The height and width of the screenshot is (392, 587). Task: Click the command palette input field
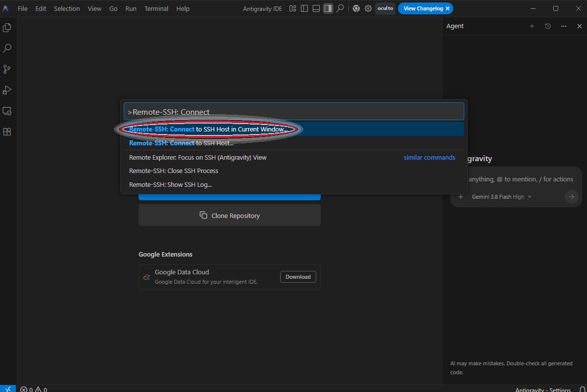click(x=294, y=111)
